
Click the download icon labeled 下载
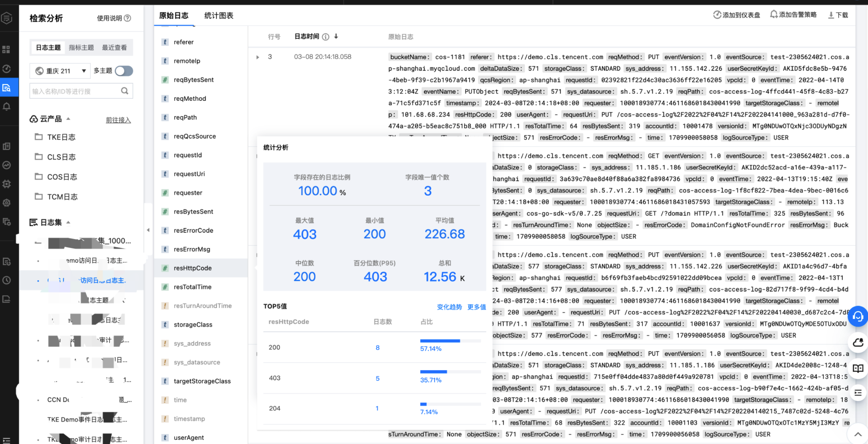point(831,15)
